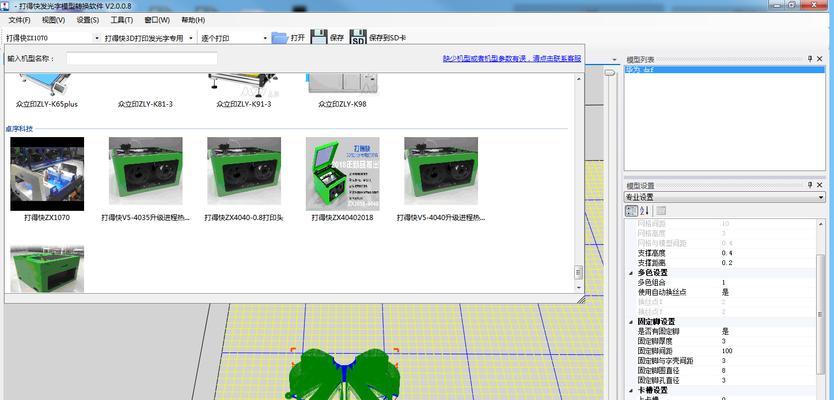Expand the 打得快3D打印发光字专用 material dropdown

(191, 38)
